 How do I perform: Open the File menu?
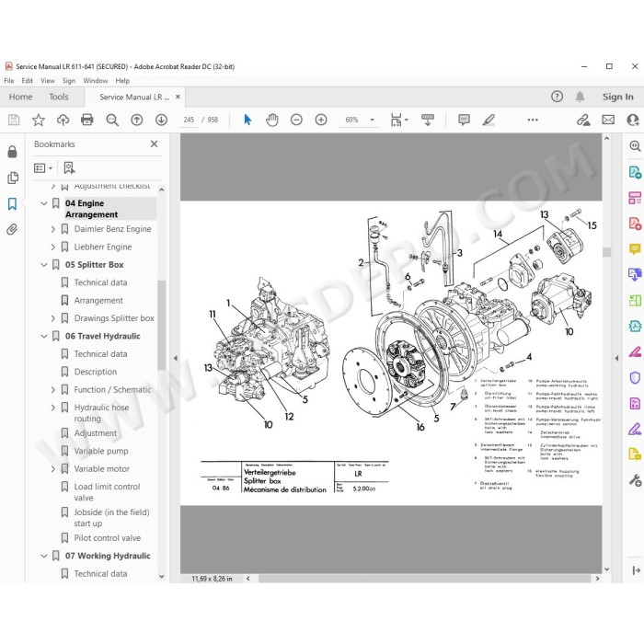click(x=9, y=81)
